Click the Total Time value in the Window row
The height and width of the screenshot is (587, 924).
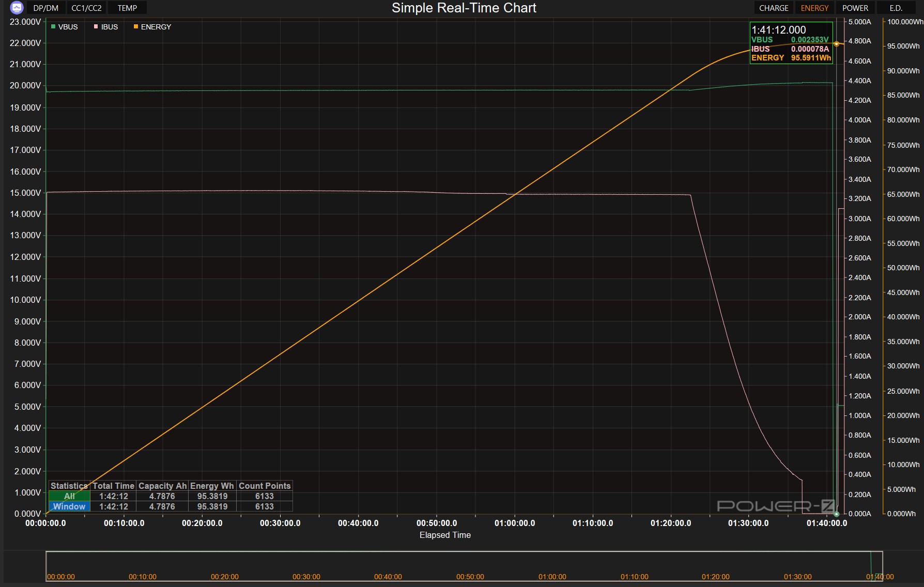114,506
